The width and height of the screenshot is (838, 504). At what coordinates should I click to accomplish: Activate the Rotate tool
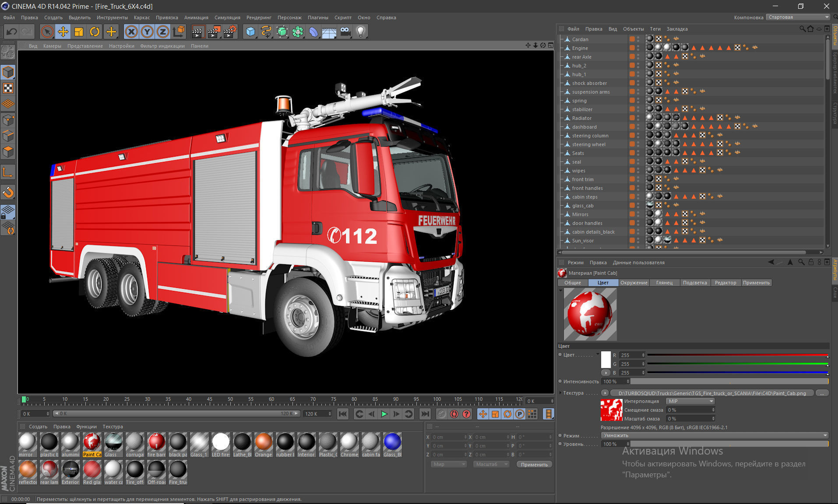[x=95, y=31]
